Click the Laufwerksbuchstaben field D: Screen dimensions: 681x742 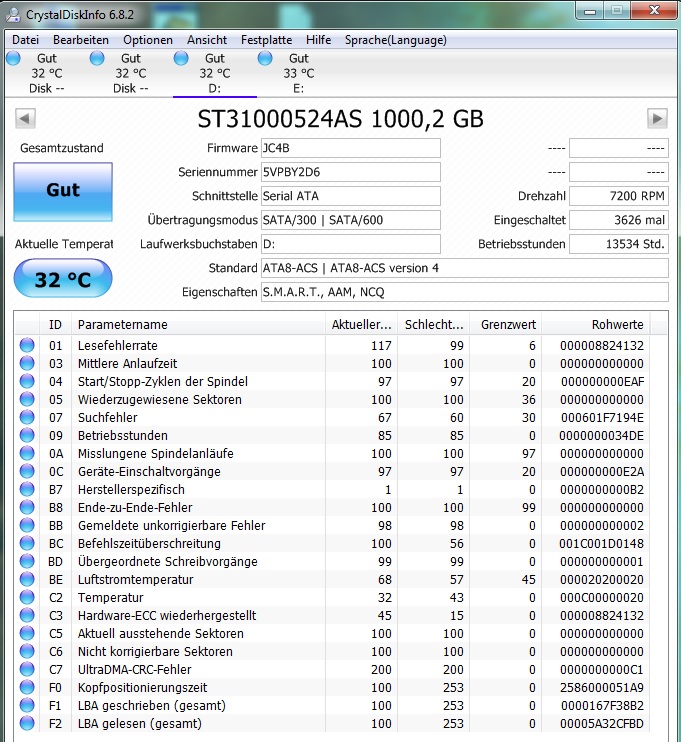point(351,244)
